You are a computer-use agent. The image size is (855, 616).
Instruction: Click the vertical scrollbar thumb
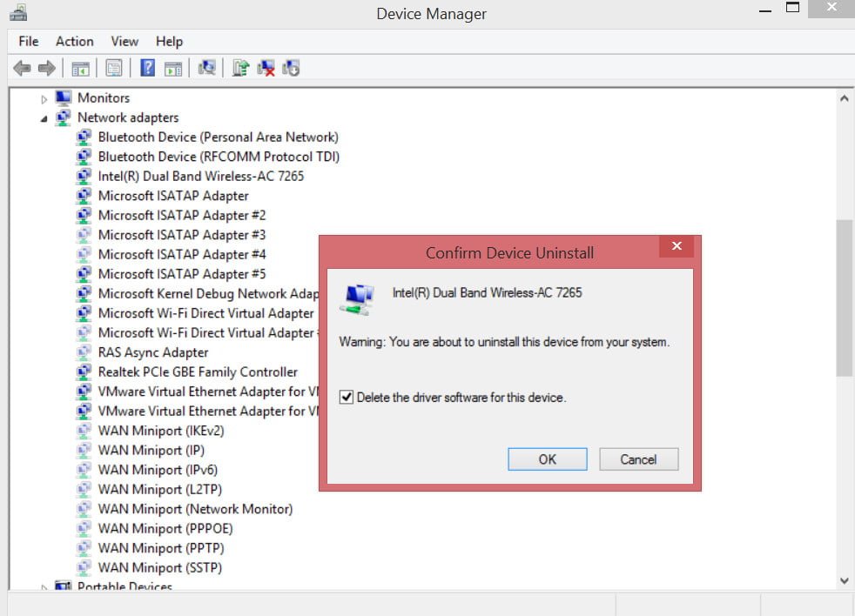(x=844, y=298)
